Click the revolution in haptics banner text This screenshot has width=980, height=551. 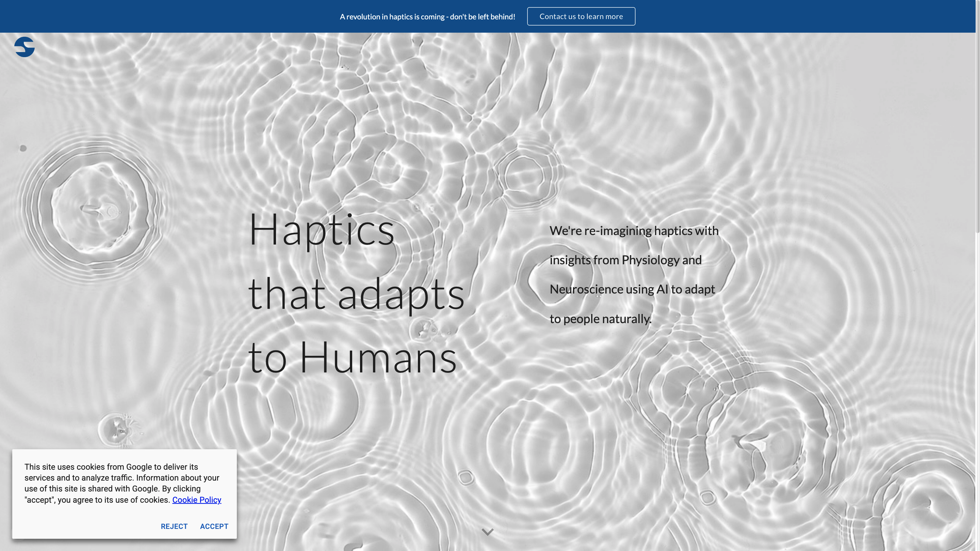[427, 17]
